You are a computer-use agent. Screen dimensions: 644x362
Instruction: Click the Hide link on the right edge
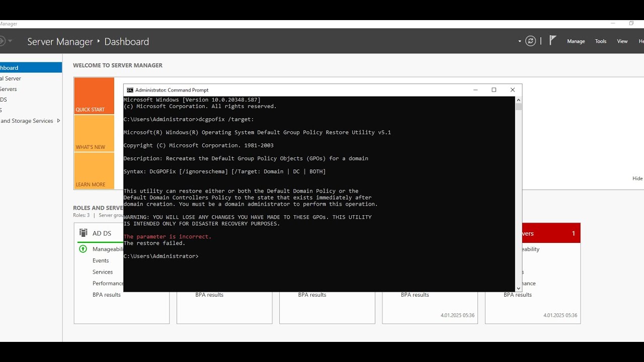point(637,178)
